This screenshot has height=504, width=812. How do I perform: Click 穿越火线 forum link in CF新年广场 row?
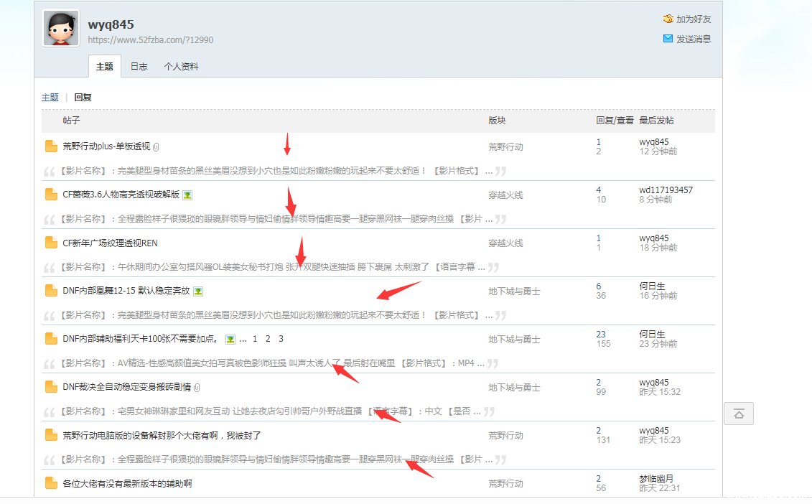(505, 243)
